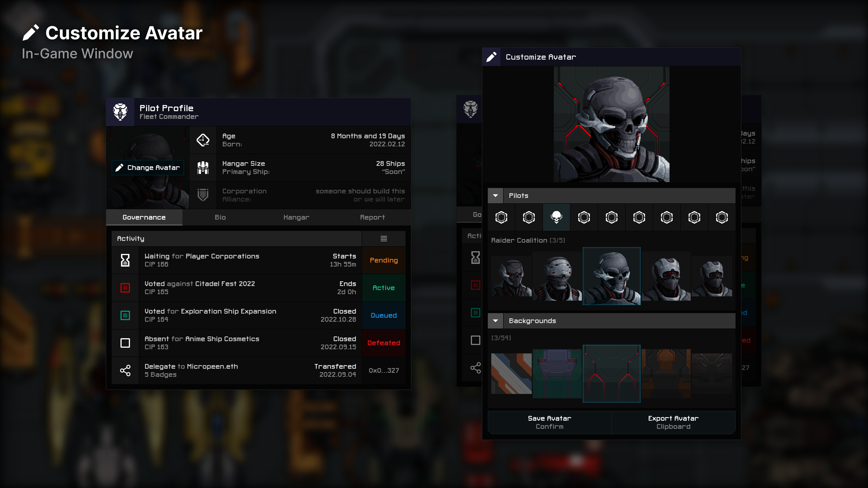Click pencil icon in Customize Avatar title bar
This screenshot has height=488, width=868.
pyautogui.click(x=491, y=57)
